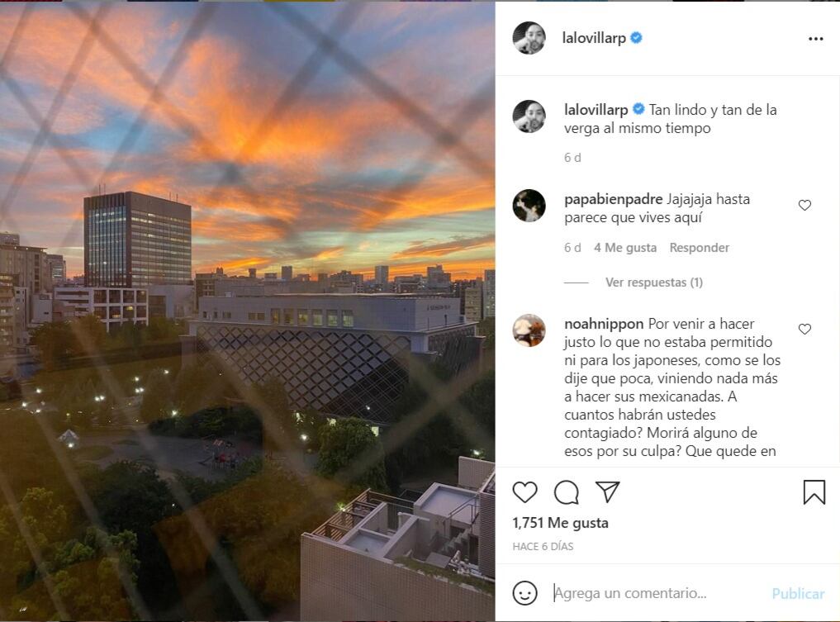
Task: Open noahnippon's profile avatar
Action: pyautogui.click(x=529, y=330)
